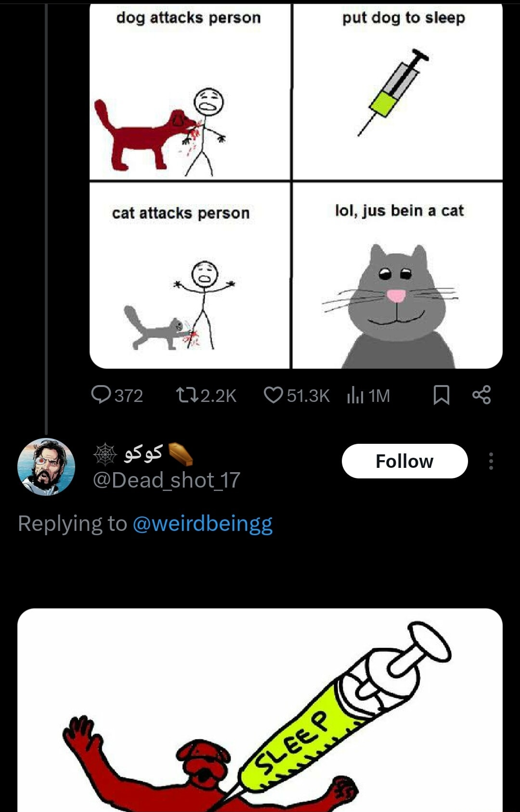This screenshot has height=812, width=520.
Task: Open @weirdbeingg's profile from the reply line
Action: (202, 525)
